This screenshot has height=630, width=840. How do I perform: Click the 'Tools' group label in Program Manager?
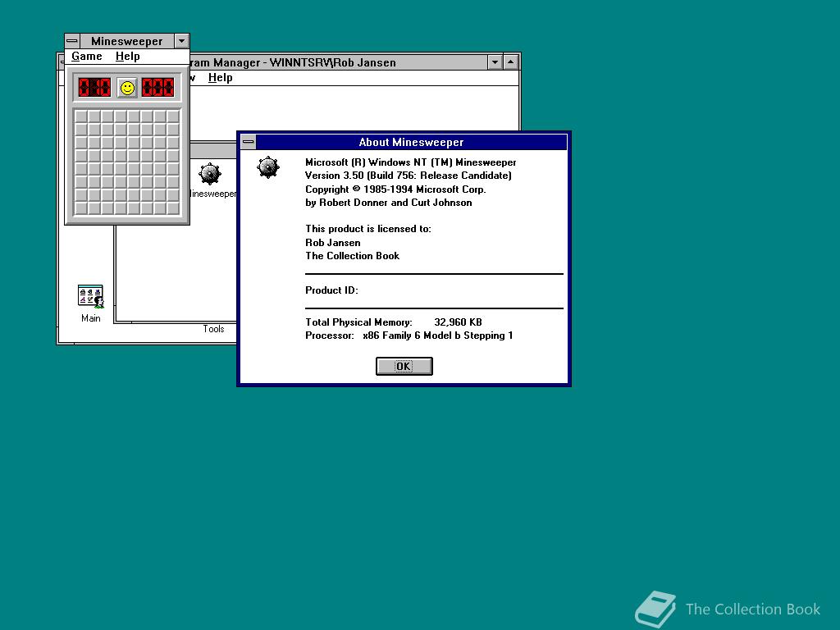213,329
